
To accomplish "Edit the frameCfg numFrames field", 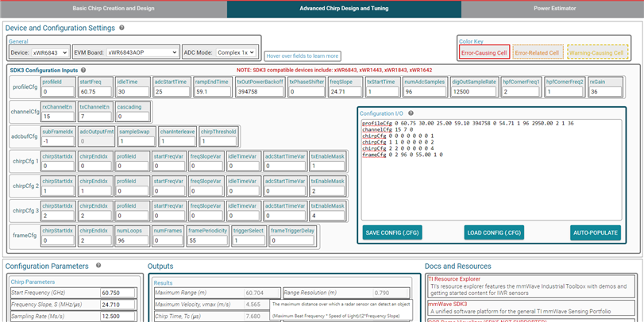I will point(168,240).
